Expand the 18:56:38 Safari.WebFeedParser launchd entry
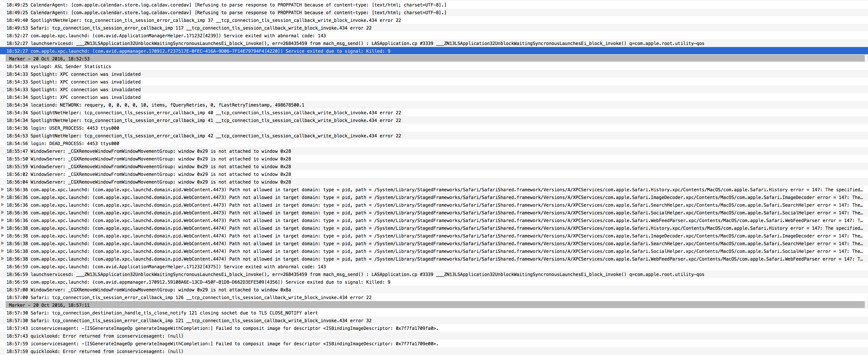 point(3,259)
